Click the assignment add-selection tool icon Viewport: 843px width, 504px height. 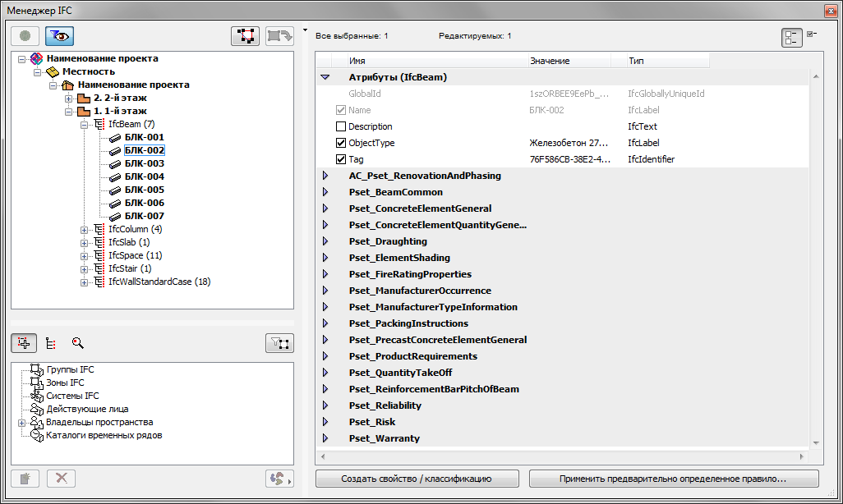(24, 343)
